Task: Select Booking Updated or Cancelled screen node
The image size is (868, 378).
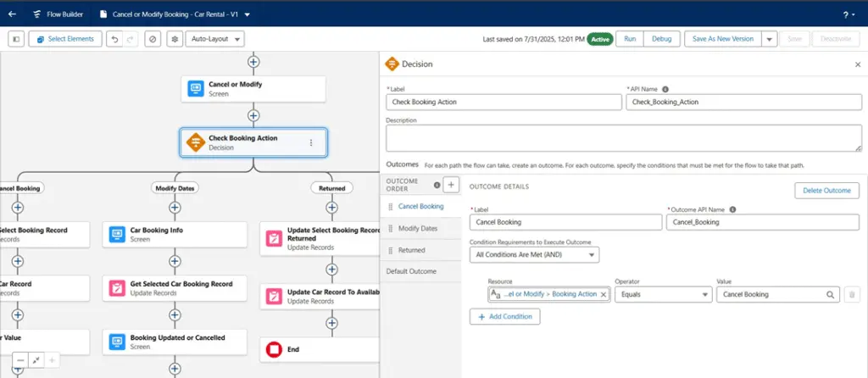Action: pyautogui.click(x=175, y=342)
